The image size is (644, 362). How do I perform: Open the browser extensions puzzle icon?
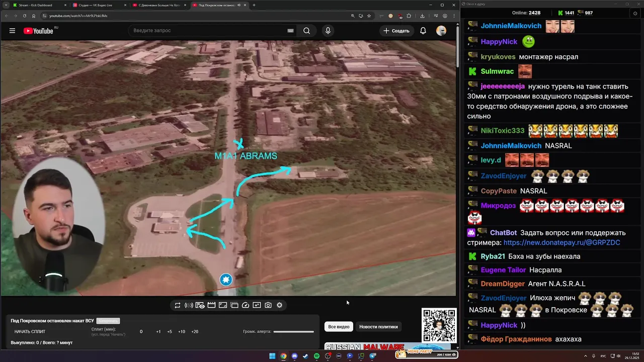point(409,16)
